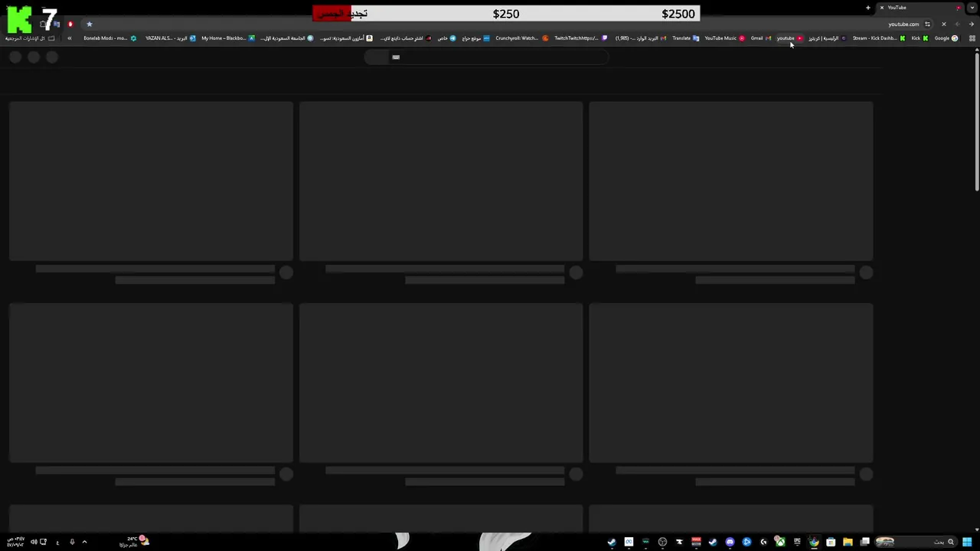This screenshot has height=551, width=980.
Task: Show hidden system tray icons chevron
Action: pyautogui.click(x=84, y=542)
